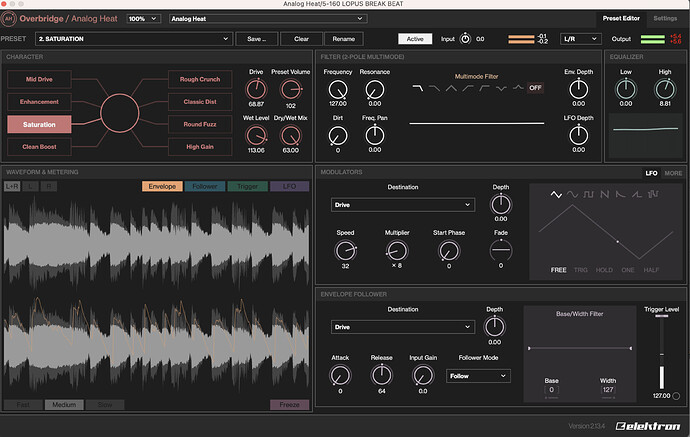Choose the random LFO waveform
Viewport: 690px width, 437px height.
click(653, 194)
